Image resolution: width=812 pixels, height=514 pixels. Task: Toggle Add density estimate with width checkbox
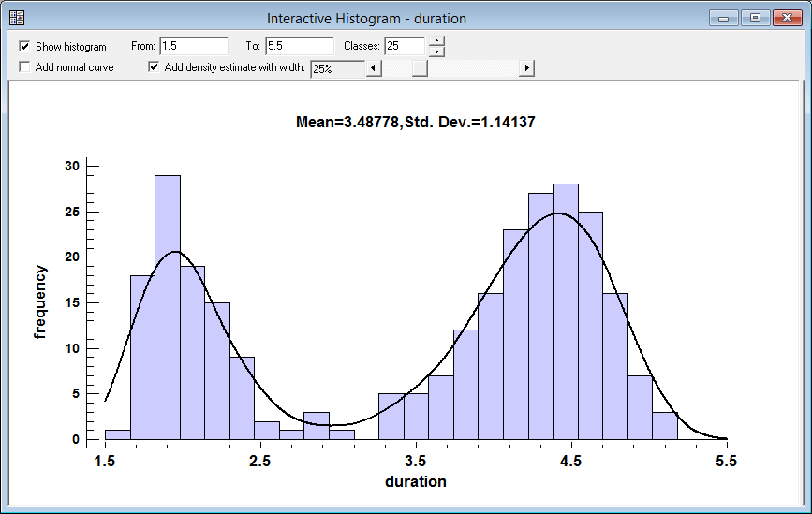(155, 67)
